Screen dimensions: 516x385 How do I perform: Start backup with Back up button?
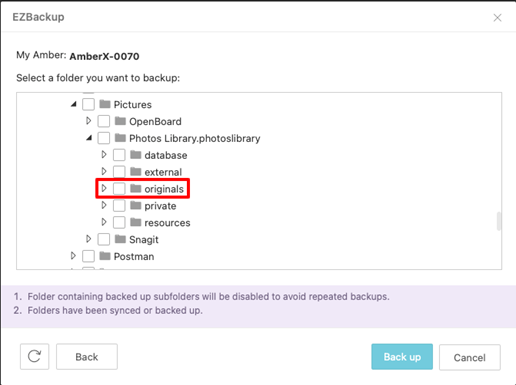point(402,357)
